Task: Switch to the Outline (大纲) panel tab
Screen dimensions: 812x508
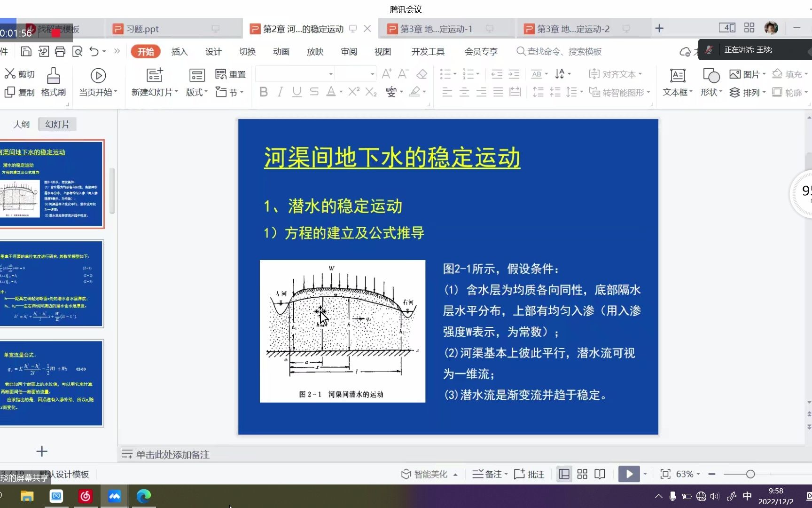Action: click(x=21, y=124)
